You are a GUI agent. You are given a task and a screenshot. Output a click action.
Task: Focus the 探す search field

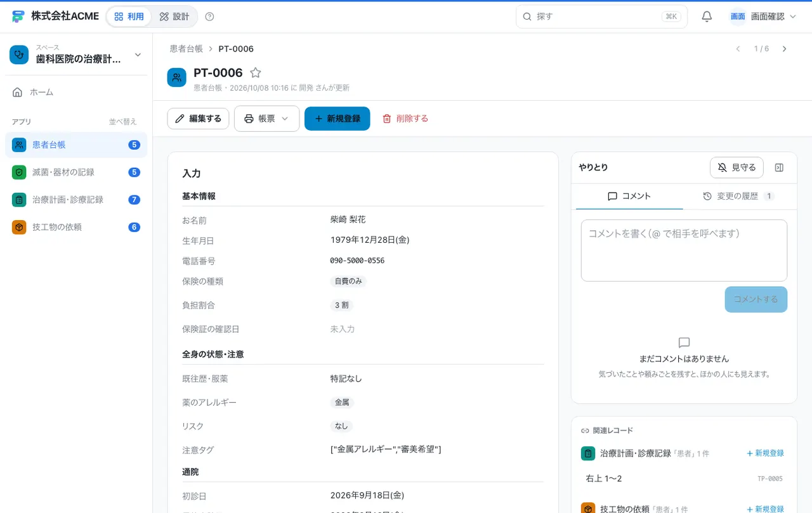point(601,16)
